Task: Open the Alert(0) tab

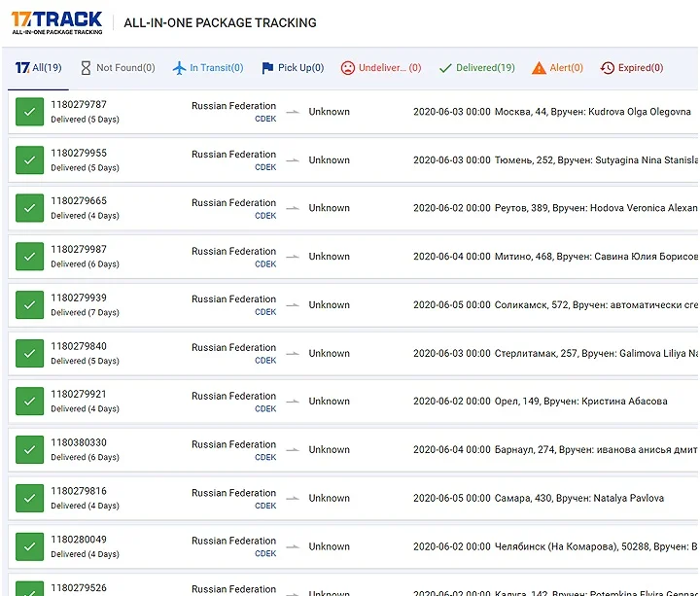Action: pos(558,68)
